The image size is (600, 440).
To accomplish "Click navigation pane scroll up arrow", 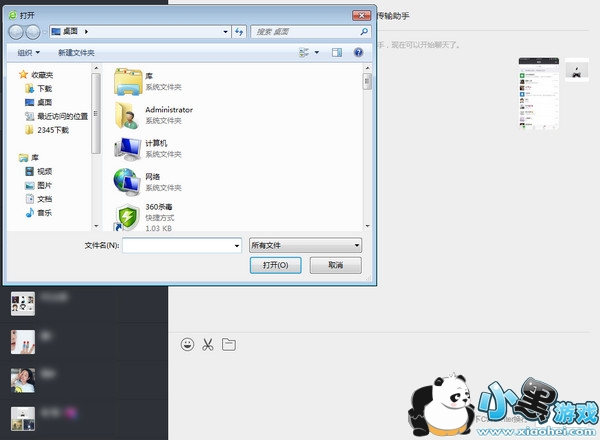I will (x=96, y=68).
